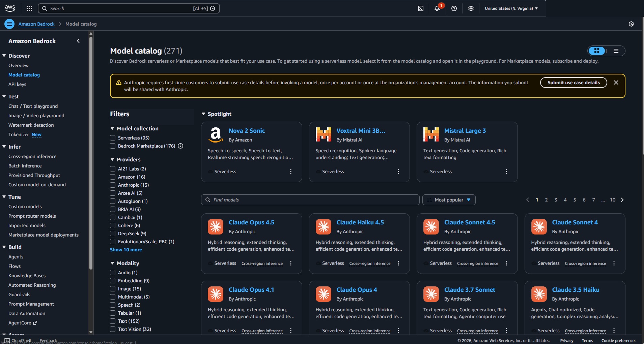The image size is (644, 344).
Task: Collapse the Spotlight section
Action: tap(203, 114)
